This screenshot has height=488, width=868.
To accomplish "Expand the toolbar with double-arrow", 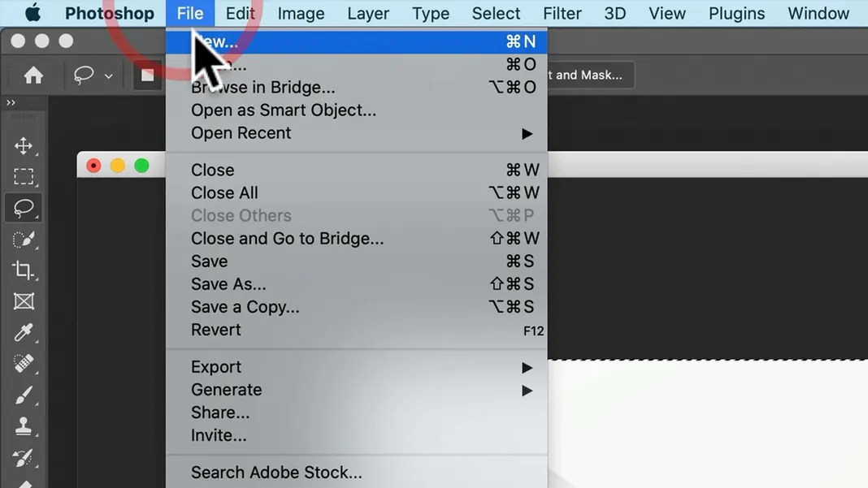I will click(11, 103).
